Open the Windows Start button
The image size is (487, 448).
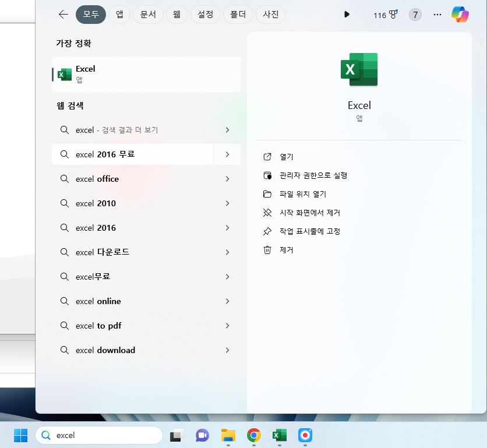tap(21, 435)
